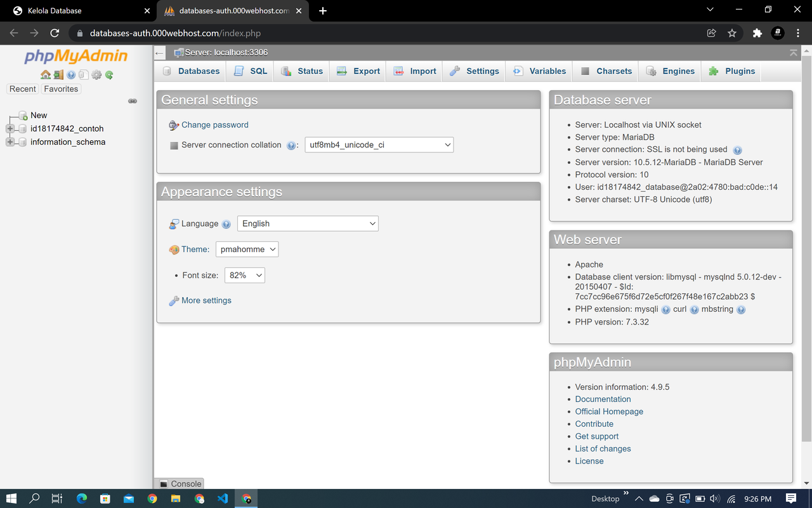Open the Charsets tab

pos(606,71)
